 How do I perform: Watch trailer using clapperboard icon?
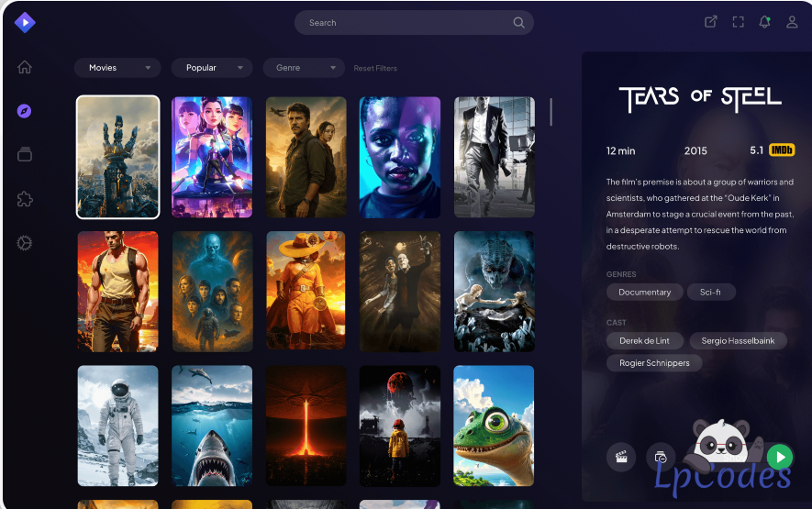tap(621, 457)
